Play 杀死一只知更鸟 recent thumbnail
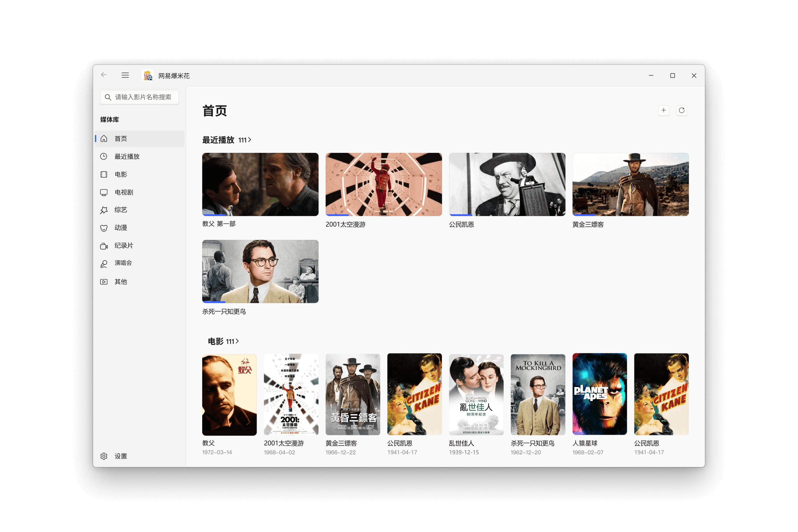This screenshot has width=798, height=532. tap(260, 272)
